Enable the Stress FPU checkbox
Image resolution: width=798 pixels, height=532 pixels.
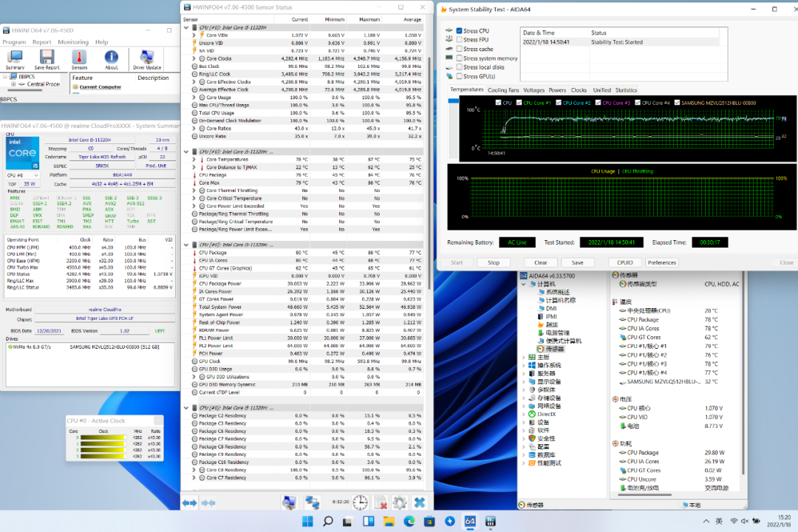click(459, 40)
